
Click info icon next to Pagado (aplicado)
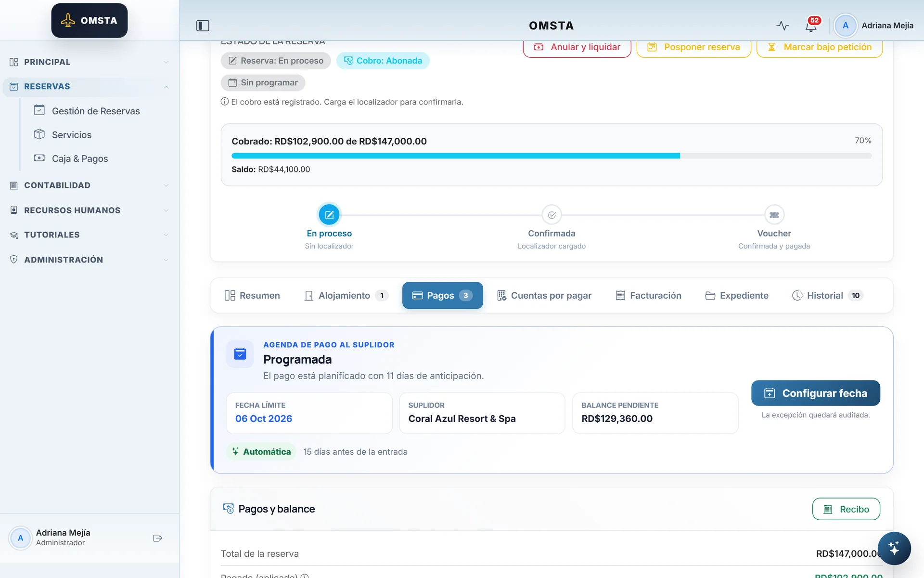[x=305, y=576]
